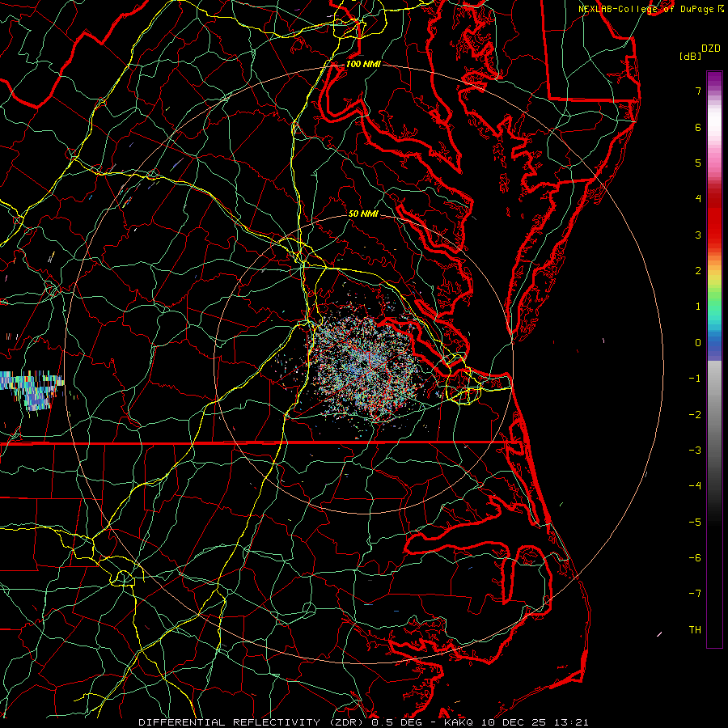Click the "-4" tick label on the scale
Viewport: 728px width, 728px height.
(x=695, y=485)
